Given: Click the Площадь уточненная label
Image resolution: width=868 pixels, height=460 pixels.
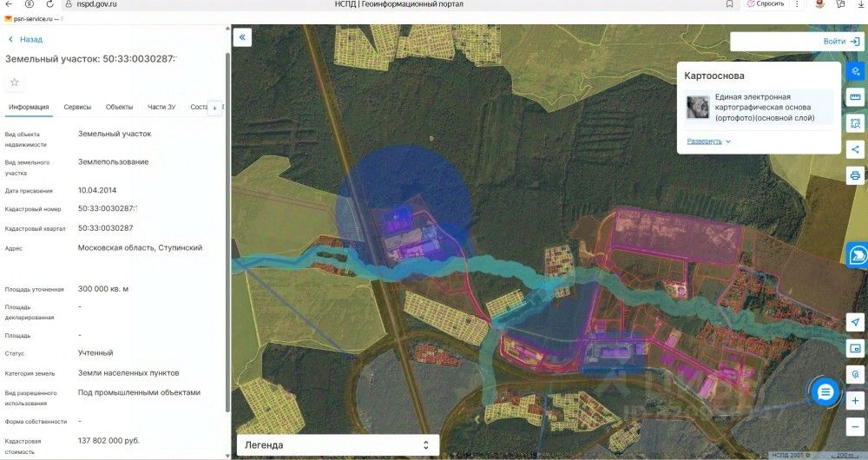Looking at the screenshot, I should click(35, 290).
